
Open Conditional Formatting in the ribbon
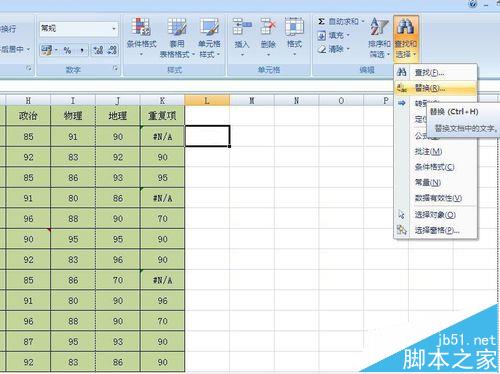pos(141,37)
